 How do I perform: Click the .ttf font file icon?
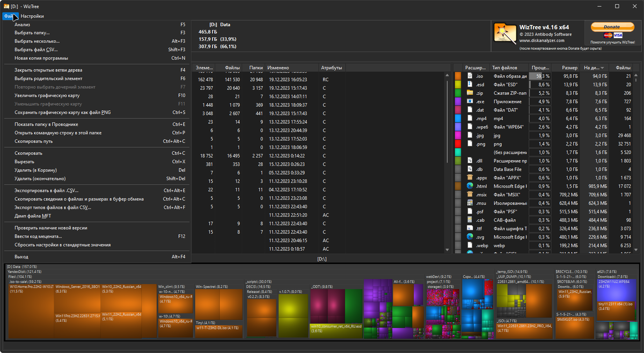pyautogui.click(x=470, y=228)
